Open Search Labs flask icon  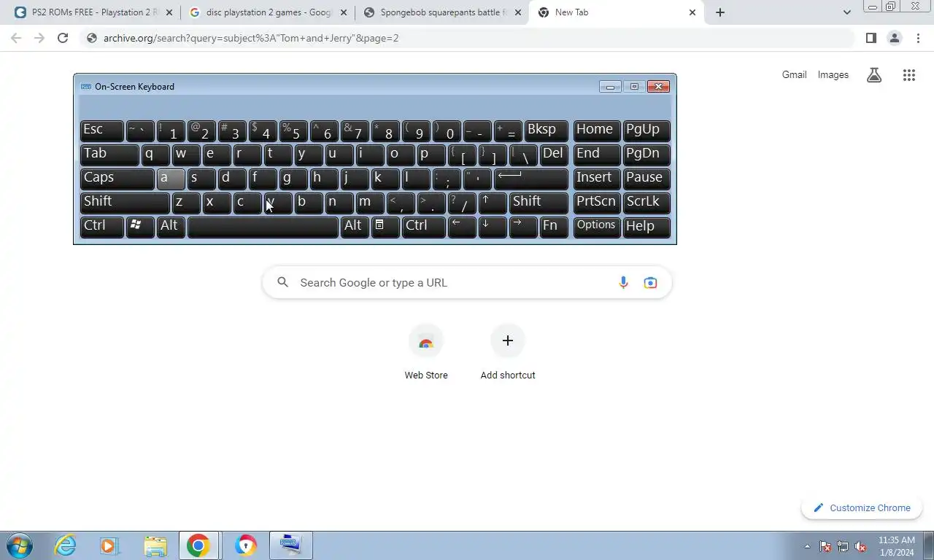873,75
